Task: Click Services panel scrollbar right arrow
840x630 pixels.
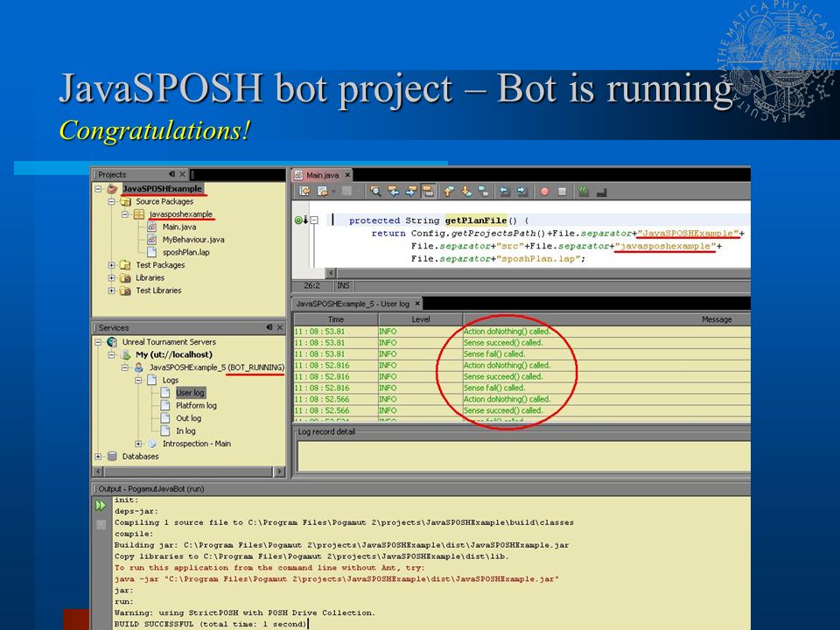Action: click(279, 472)
